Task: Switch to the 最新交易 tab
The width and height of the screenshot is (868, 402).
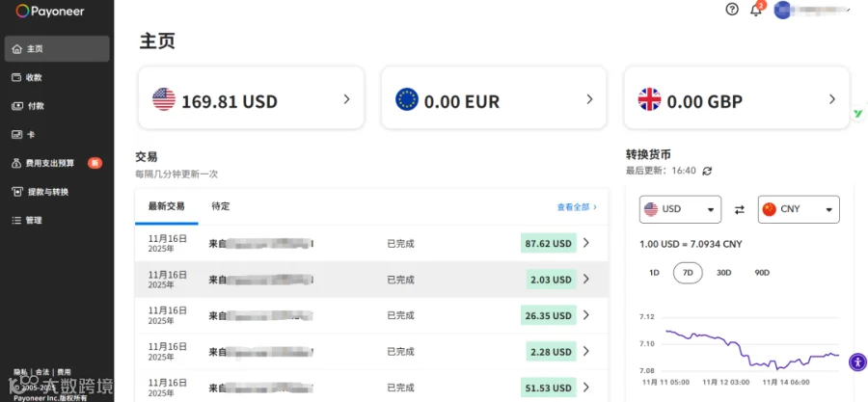Action: 166,206
